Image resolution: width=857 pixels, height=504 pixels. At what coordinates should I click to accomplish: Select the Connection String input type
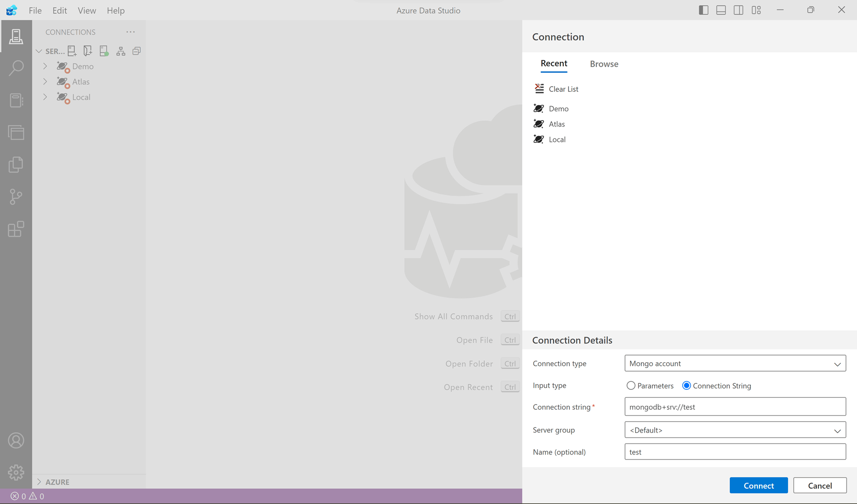click(x=686, y=385)
